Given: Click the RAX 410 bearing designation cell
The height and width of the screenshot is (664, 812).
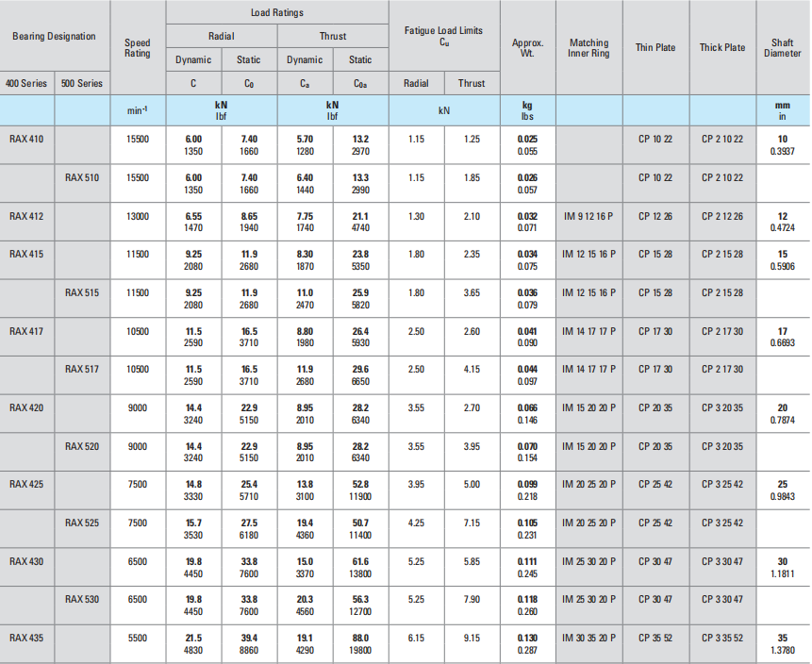Looking at the screenshot, I should 27,139.
